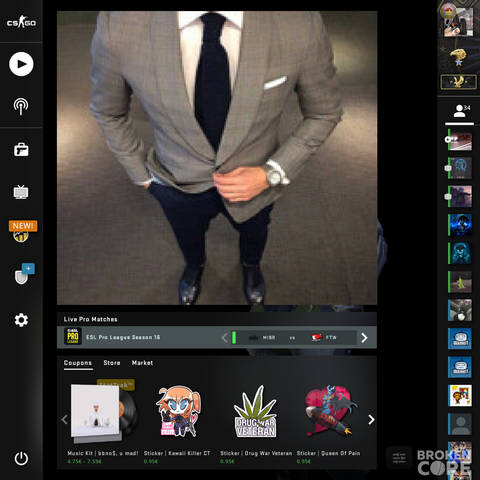Go to the CS:GO logo home
The image size is (480, 480).
coord(21,22)
